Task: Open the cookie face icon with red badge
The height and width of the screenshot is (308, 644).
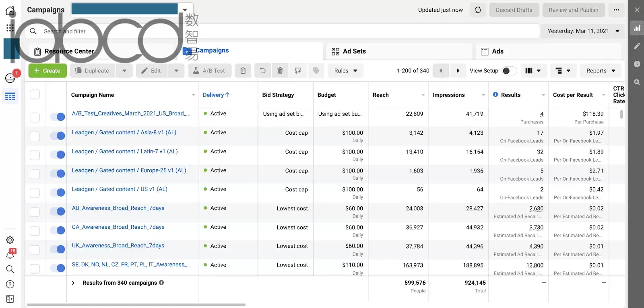Action: [x=10, y=78]
